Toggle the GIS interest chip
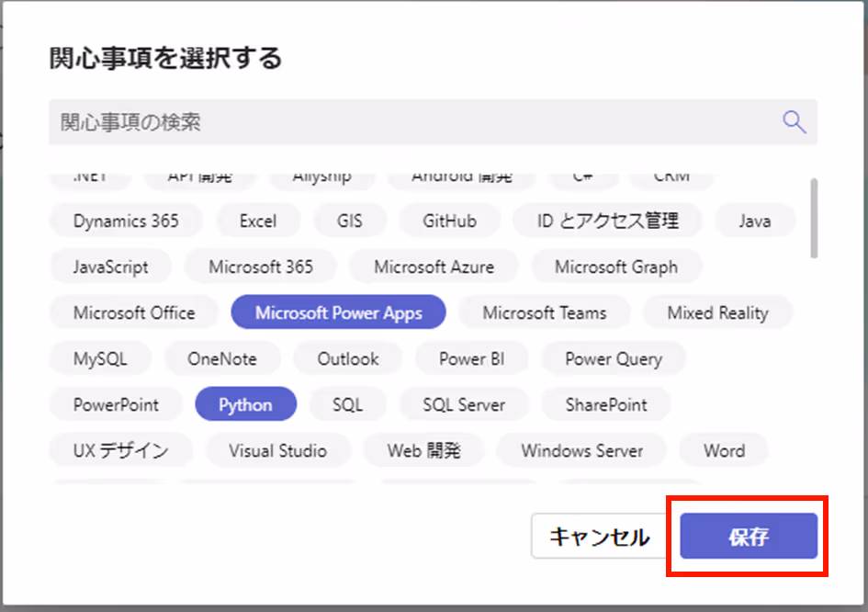The height and width of the screenshot is (612, 868). pyautogui.click(x=349, y=221)
